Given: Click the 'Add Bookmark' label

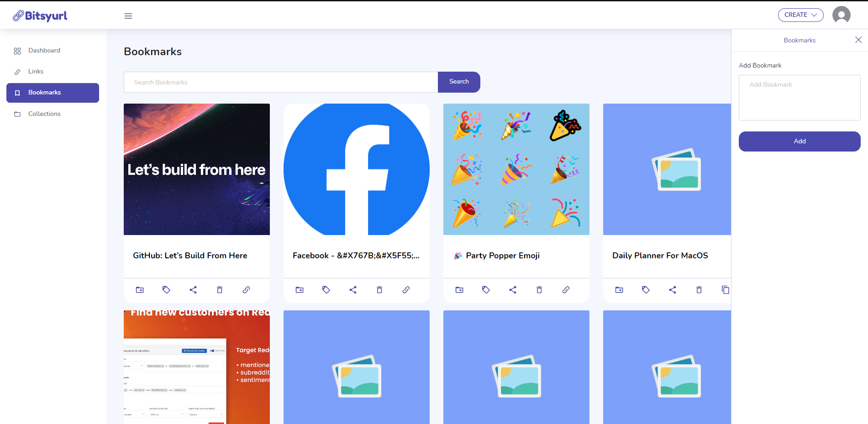Looking at the screenshot, I should click(x=760, y=65).
